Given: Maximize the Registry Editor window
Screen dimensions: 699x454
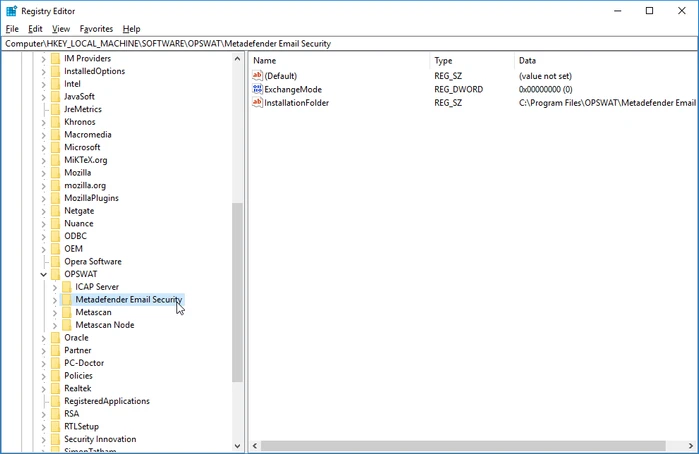Looking at the screenshot, I should [650, 11].
